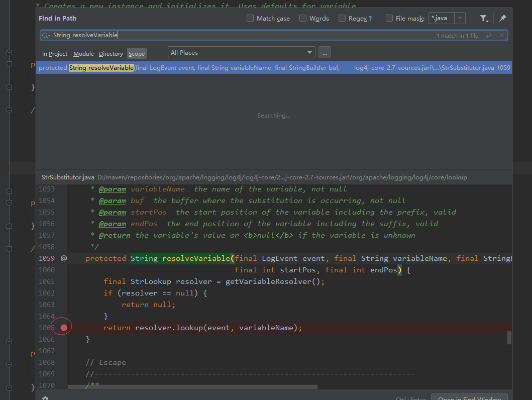Viewport: 532px width, 400px height.
Task: Click the file mask *.java field
Action: (x=442, y=18)
